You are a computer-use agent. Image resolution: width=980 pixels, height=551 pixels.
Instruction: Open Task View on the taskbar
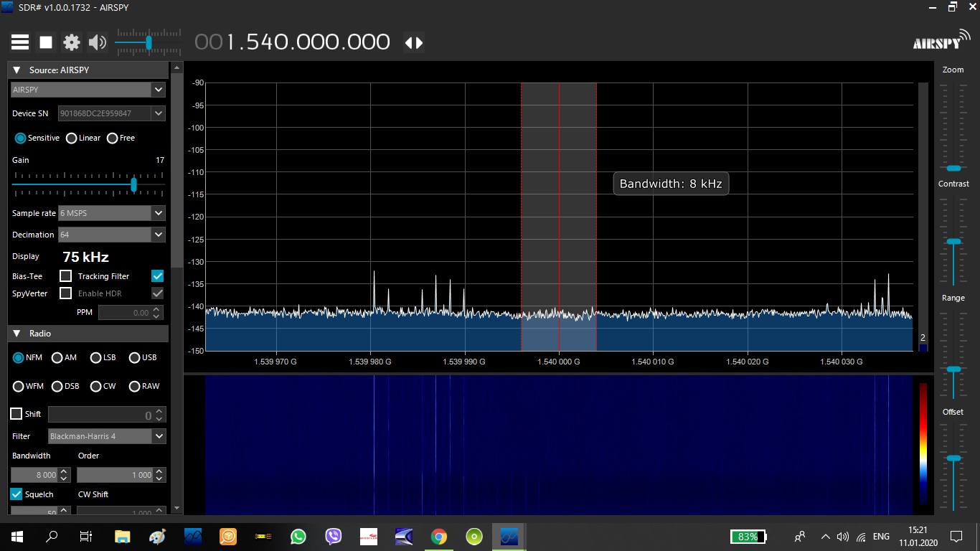(x=86, y=536)
